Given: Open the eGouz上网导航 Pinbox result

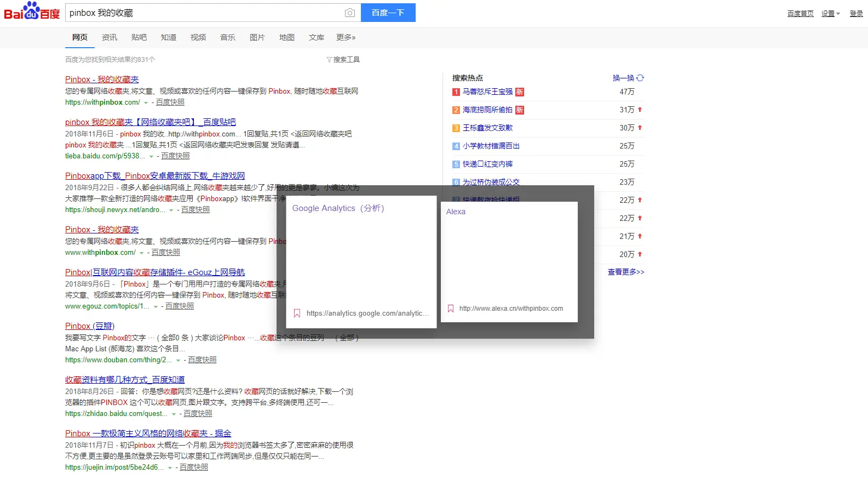Looking at the screenshot, I should tap(155, 272).
